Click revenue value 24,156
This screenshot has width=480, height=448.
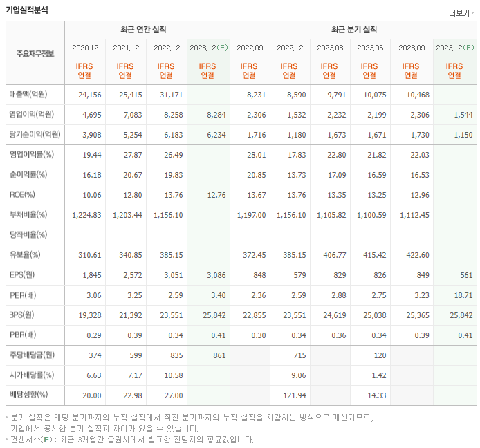coord(89,95)
